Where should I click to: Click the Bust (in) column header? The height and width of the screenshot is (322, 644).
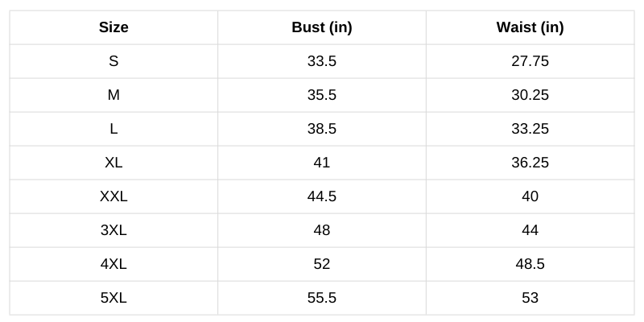[x=322, y=27]
